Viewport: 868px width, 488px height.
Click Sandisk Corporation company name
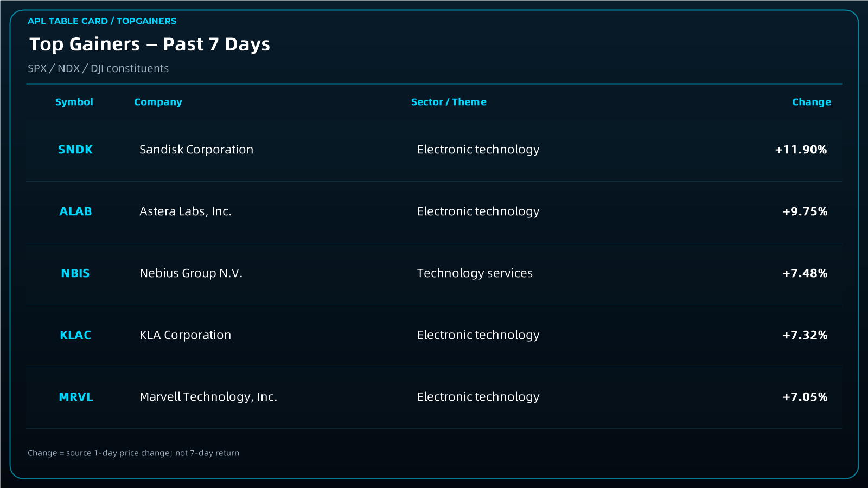pos(196,150)
